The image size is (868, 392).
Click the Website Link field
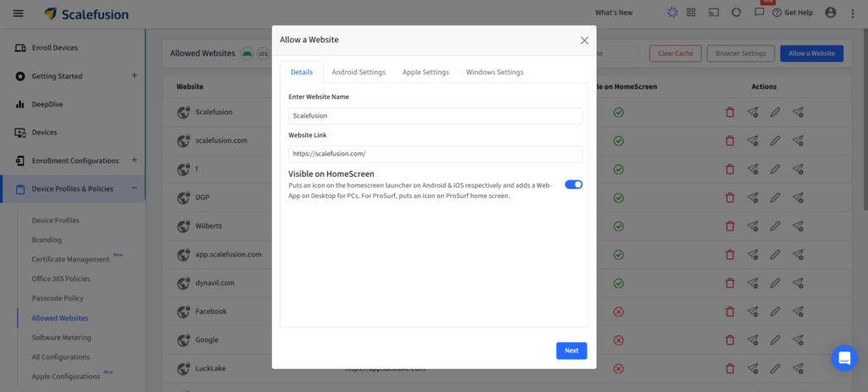click(435, 154)
